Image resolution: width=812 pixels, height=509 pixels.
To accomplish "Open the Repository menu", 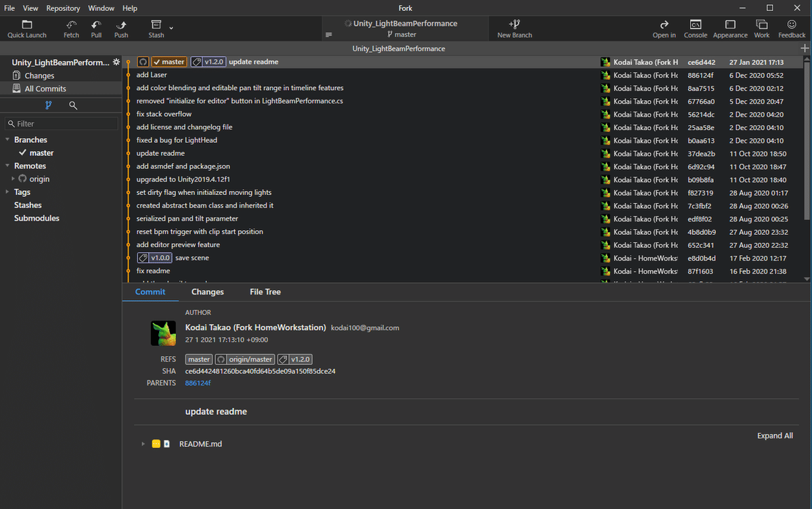I will [x=63, y=8].
